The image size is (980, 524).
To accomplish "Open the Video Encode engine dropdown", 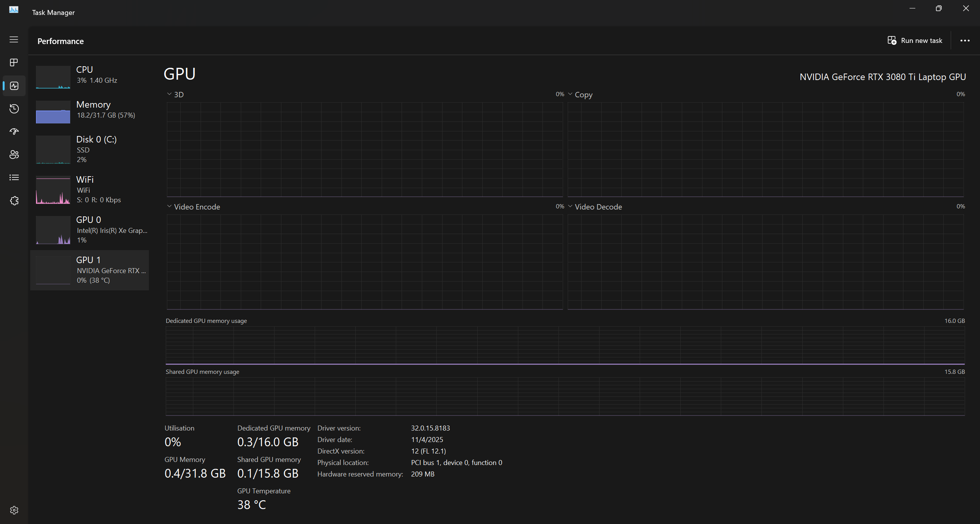I will tap(193, 206).
